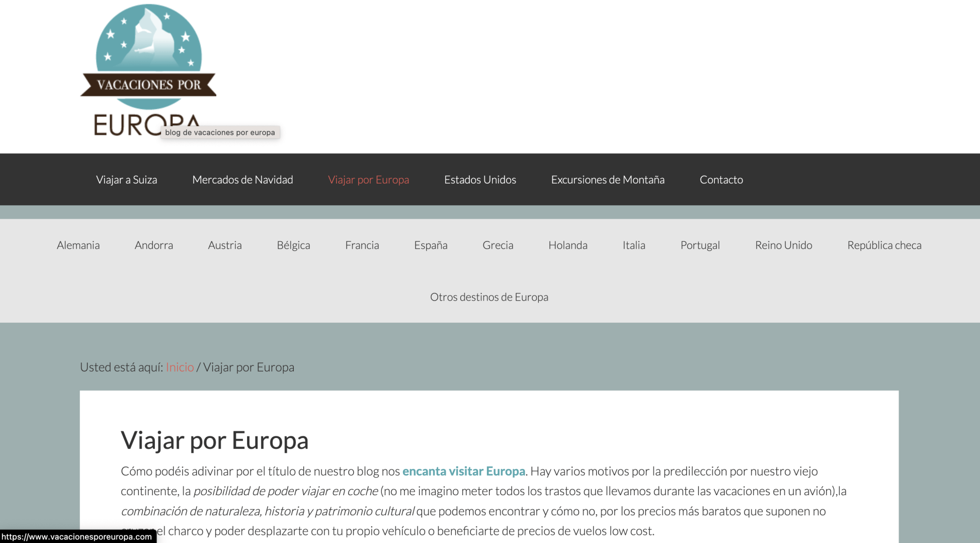
Task: Click the Inicio breadcrumb link
Action: coord(180,367)
